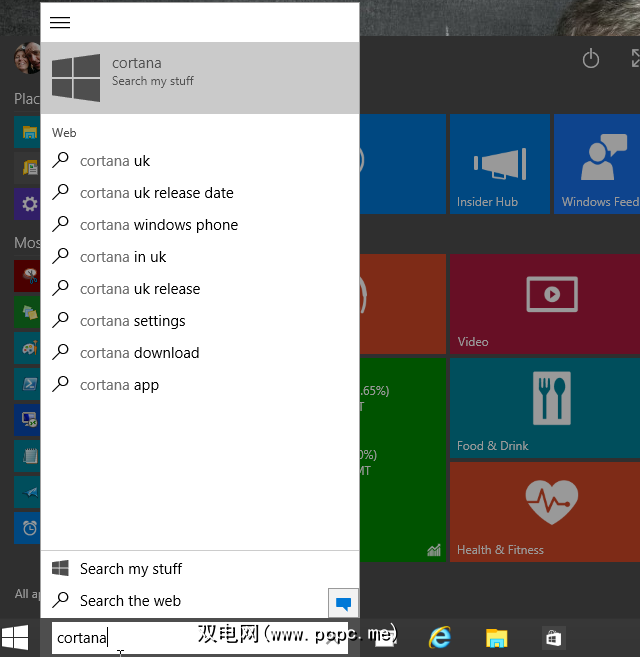Pick the 'cortana settings' web suggestion
640x657 pixels.
click(133, 321)
